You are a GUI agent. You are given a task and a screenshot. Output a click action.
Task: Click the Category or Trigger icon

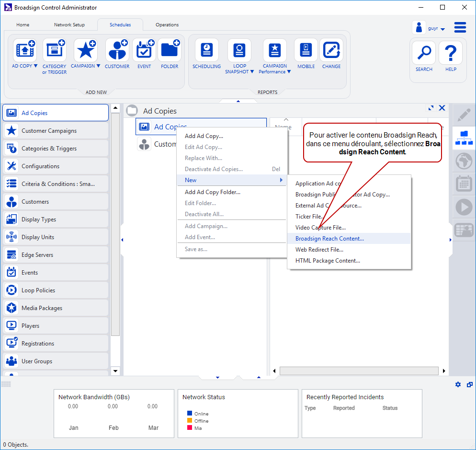55,51
